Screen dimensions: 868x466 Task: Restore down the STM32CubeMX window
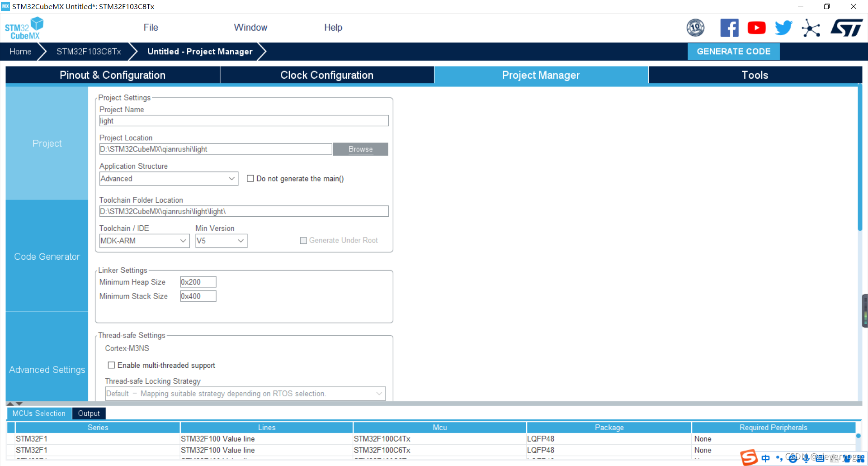[x=827, y=6]
